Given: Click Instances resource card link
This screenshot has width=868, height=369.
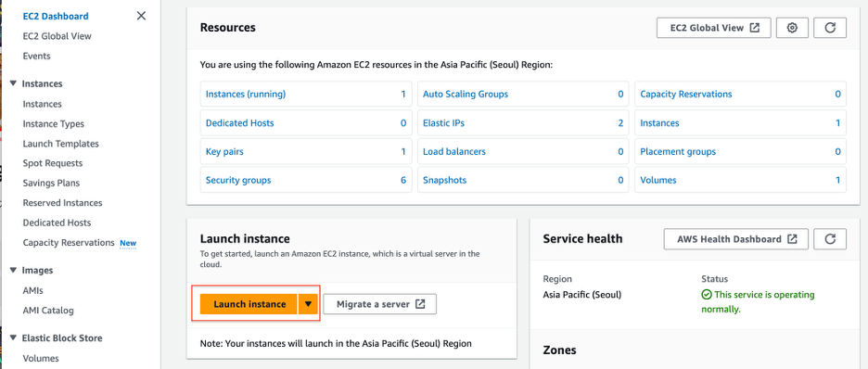Looking at the screenshot, I should tap(659, 122).
